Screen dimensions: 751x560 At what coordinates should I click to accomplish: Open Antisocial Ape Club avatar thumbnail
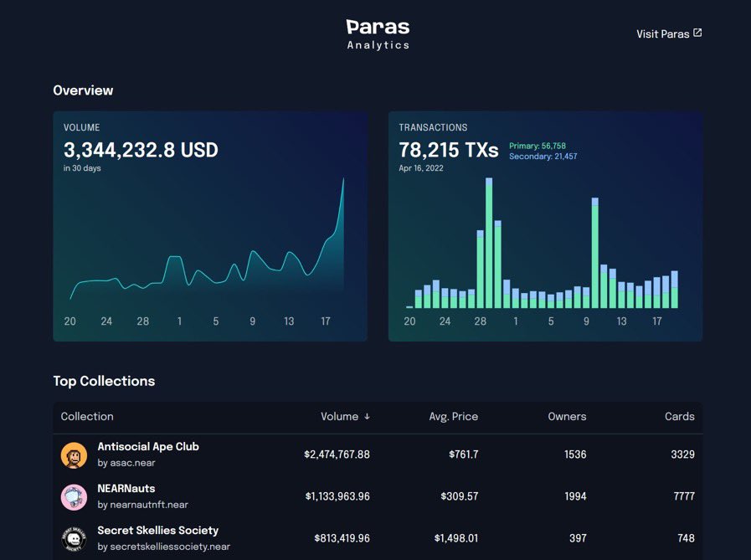pyautogui.click(x=74, y=455)
